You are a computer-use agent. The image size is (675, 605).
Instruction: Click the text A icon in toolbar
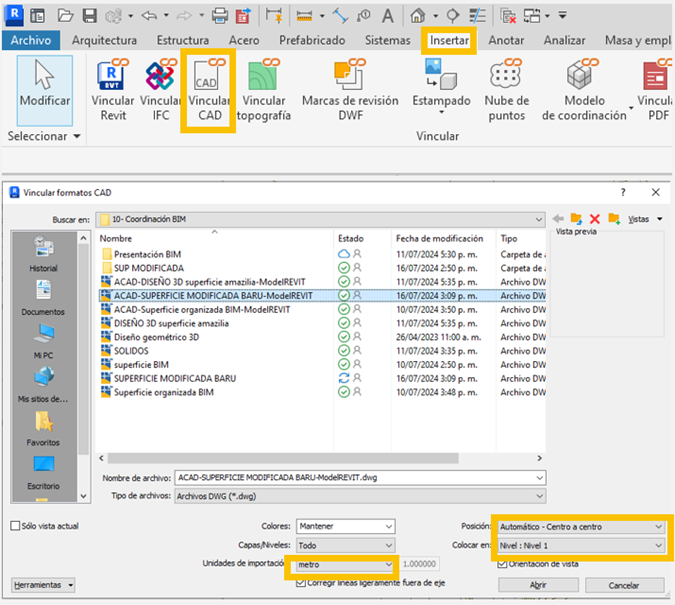[x=387, y=16]
